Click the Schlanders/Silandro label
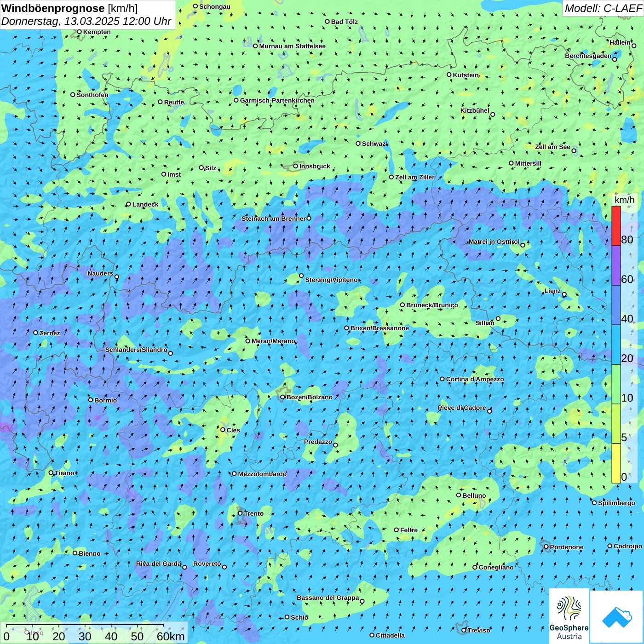 (136, 350)
